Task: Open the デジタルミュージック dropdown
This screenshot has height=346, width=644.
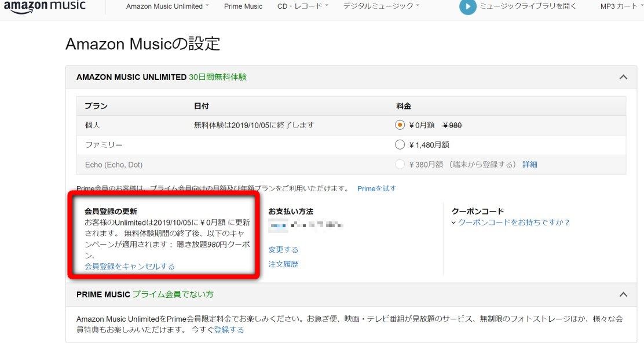Action: pyautogui.click(x=379, y=6)
